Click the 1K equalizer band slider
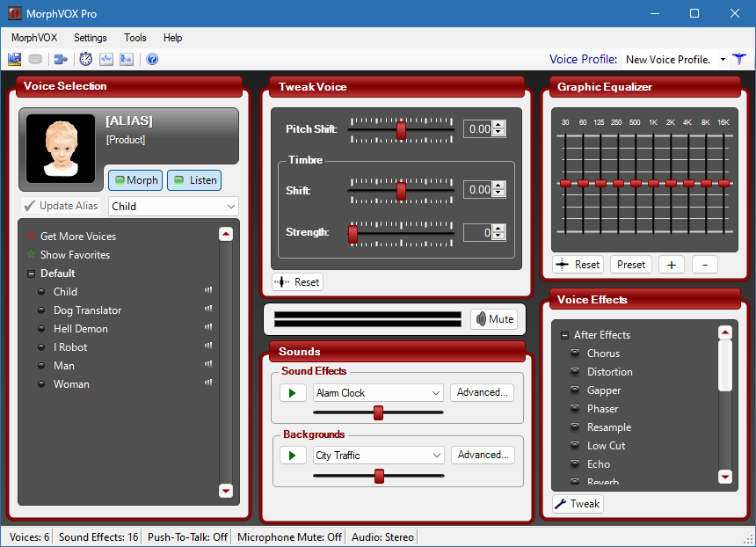Screen dimensions: 756x547 click(x=653, y=183)
